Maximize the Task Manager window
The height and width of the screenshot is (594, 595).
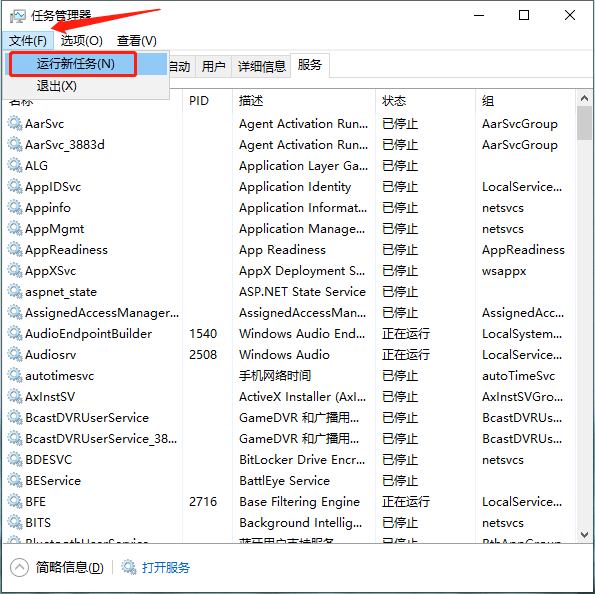(x=524, y=15)
